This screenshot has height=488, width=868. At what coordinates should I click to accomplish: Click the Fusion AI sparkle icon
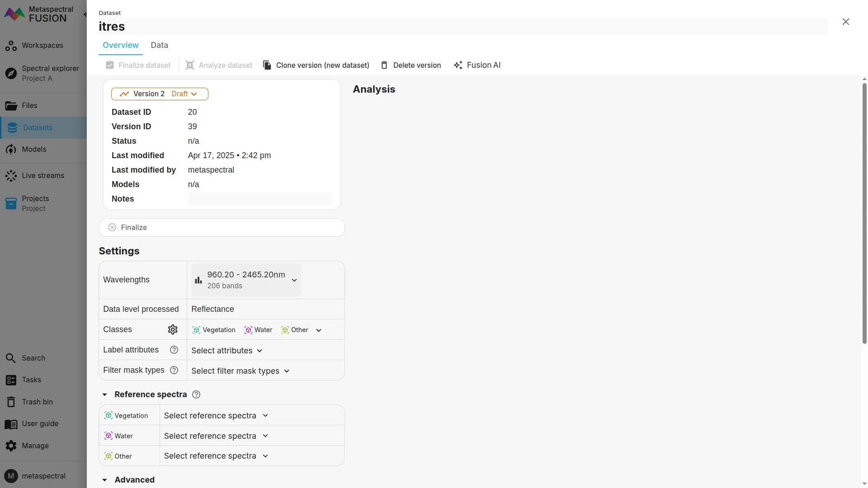(458, 65)
